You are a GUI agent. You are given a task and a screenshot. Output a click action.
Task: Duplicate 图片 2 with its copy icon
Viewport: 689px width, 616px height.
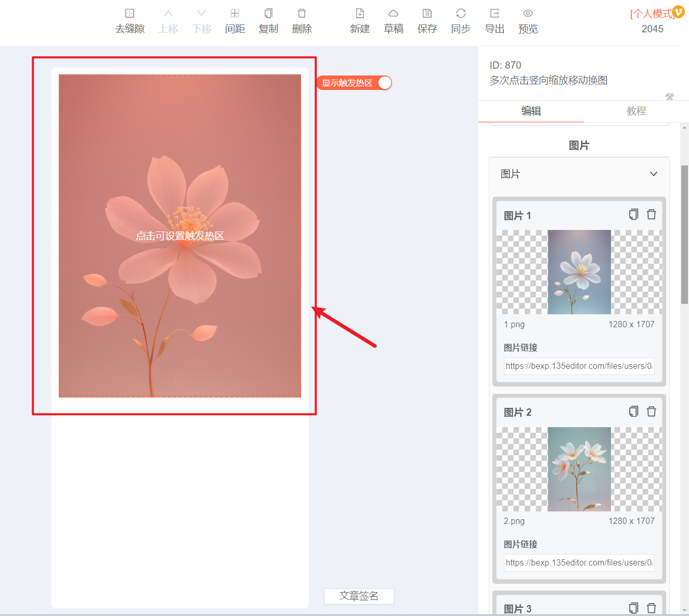point(633,412)
